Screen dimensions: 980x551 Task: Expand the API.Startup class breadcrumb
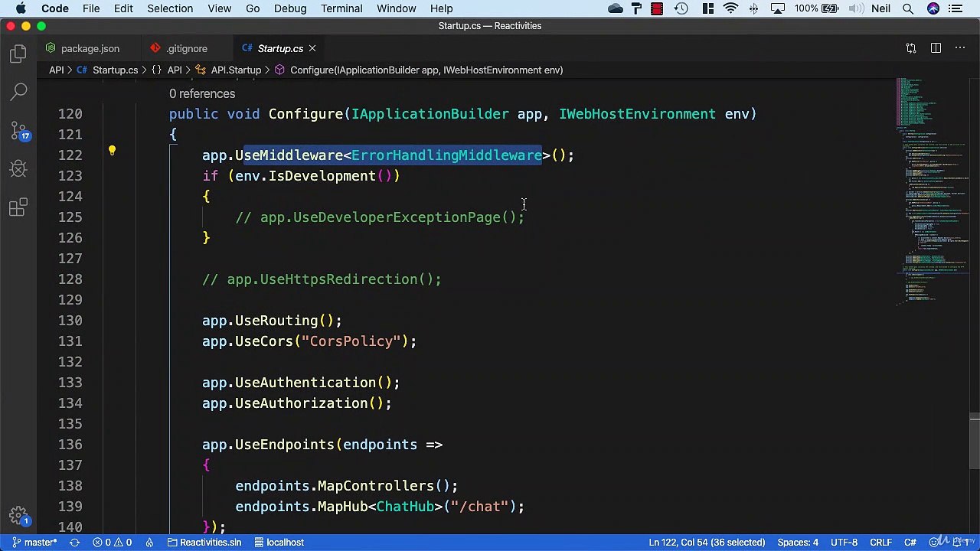pos(229,70)
